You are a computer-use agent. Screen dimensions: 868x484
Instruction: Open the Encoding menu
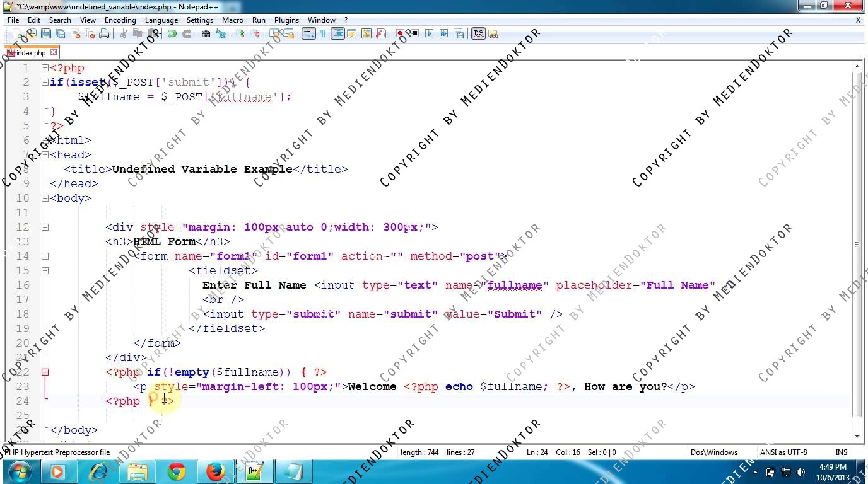click(x=120, y=20)
